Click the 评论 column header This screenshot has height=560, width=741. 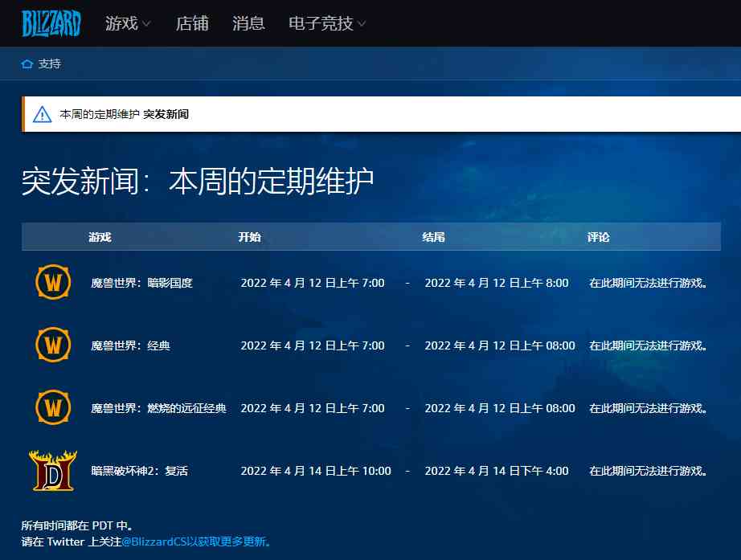598,237
